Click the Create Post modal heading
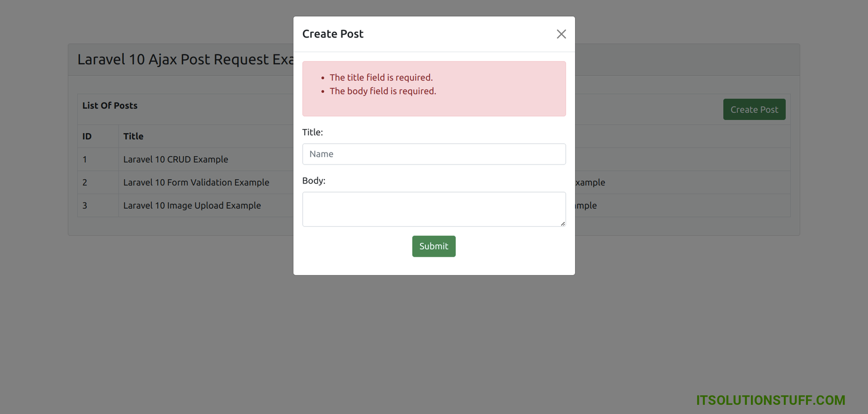This screenshot has height=414, width=868. (333, 34)
